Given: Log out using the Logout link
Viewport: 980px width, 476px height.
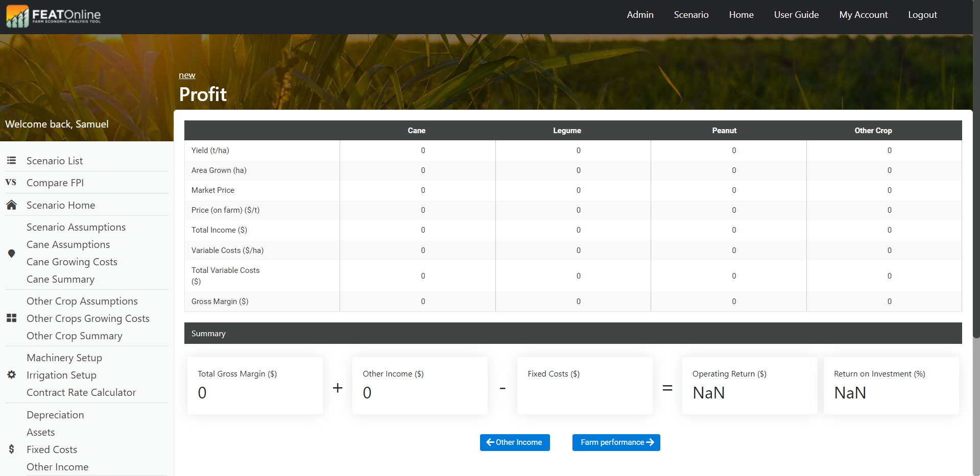Looking at the screenshot, I should click(x=922, y=15).
